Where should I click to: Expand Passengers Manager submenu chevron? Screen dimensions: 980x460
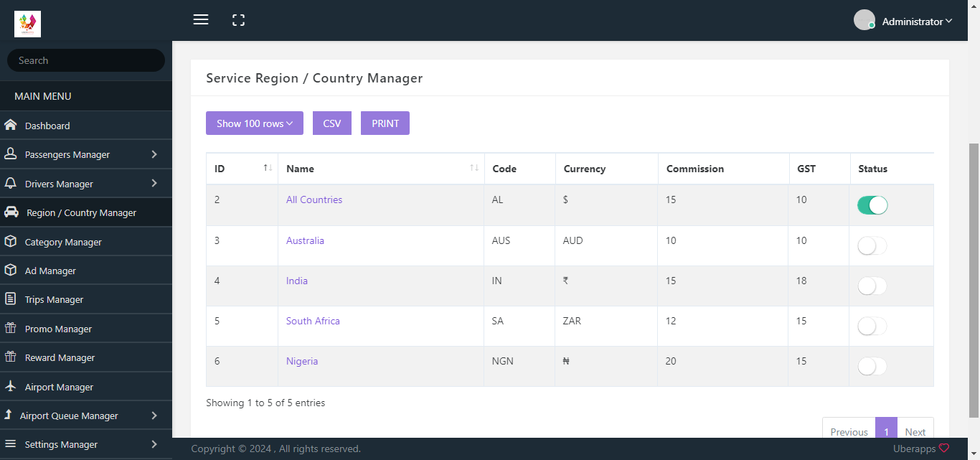[154, 154]
